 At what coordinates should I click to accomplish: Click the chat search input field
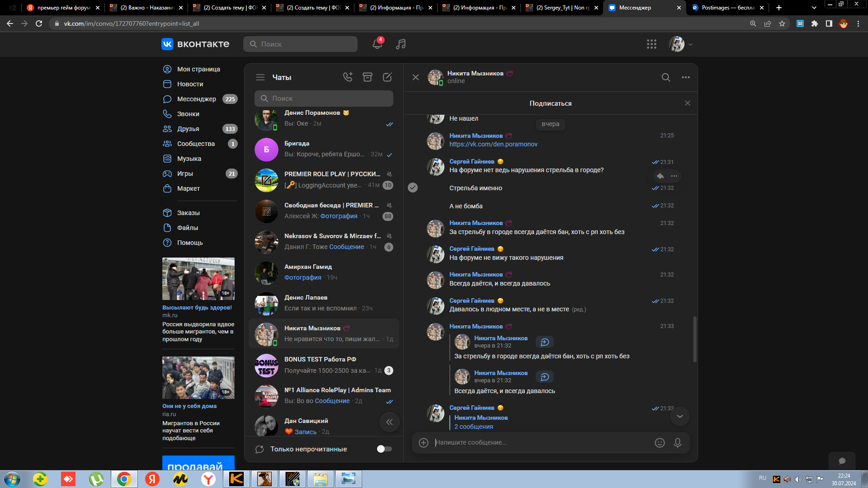pyautogui.click(x=324, y=99)
